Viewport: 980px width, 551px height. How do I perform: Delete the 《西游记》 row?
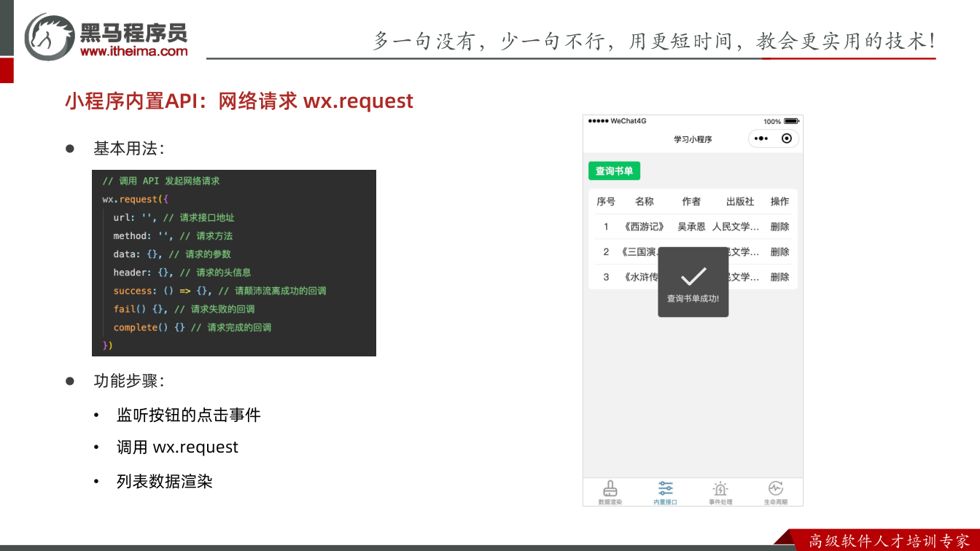[x=779, y=227]
